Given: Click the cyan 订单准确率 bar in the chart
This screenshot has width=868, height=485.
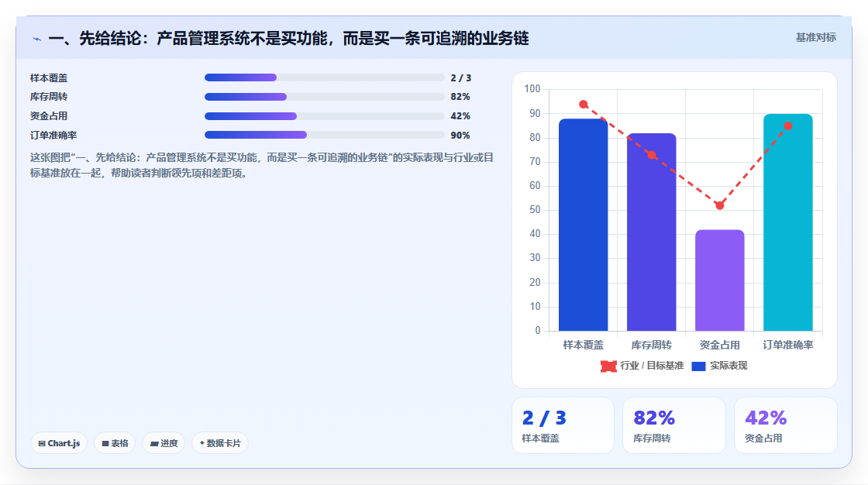Looking at the screenshot, I should coord(787,222).
